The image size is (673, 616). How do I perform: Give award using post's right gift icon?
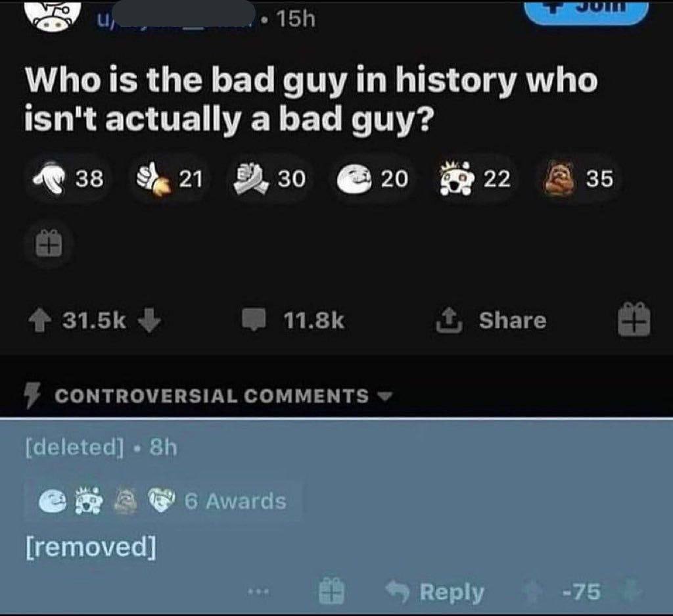[634, 320]
